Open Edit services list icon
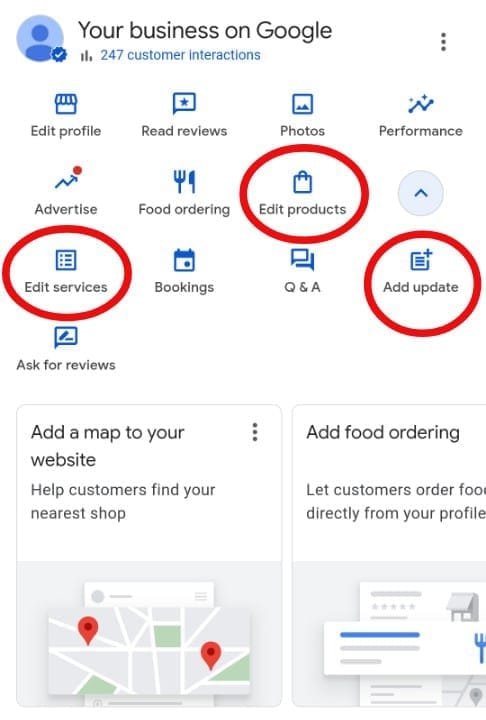 (66, 260)
